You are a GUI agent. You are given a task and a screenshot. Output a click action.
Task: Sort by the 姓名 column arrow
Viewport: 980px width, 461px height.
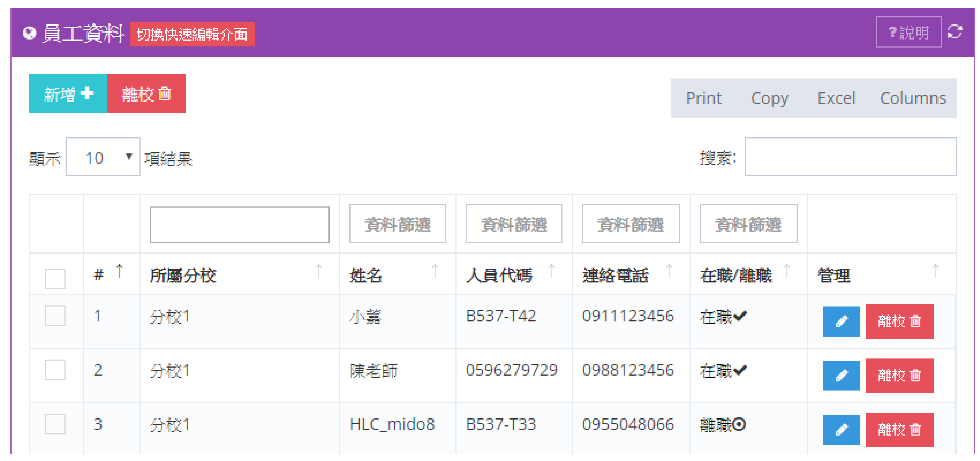point(435,271)
